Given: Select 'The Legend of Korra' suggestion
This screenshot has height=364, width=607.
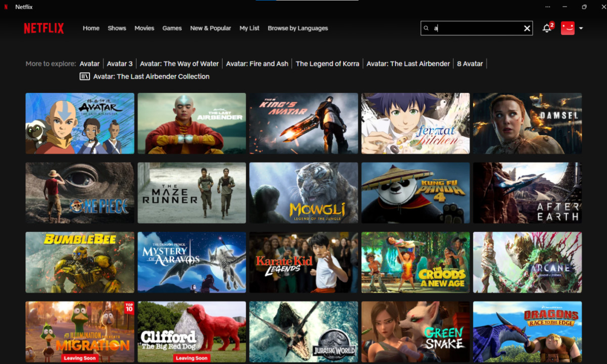Looking at the screenshot, I should click(x=327, y=64).
